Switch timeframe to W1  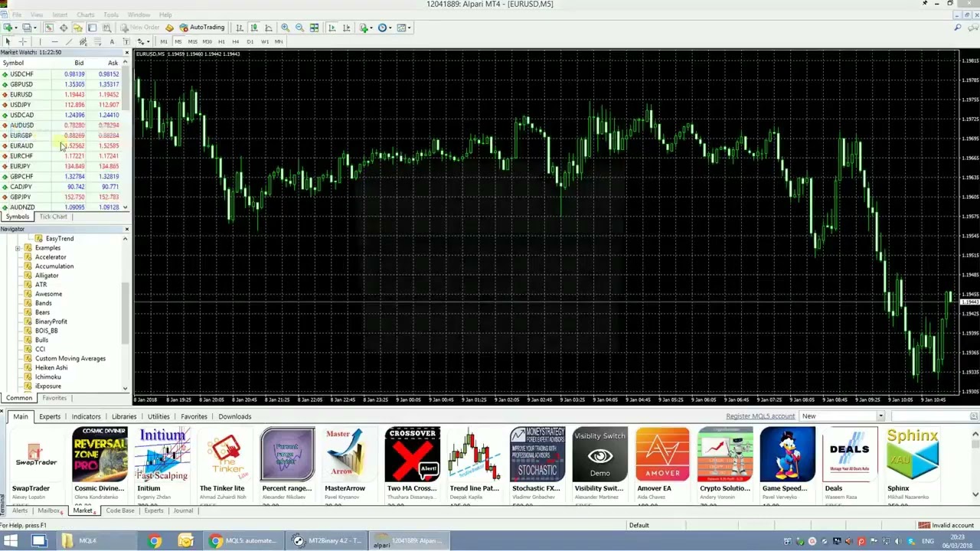[265, 41]
